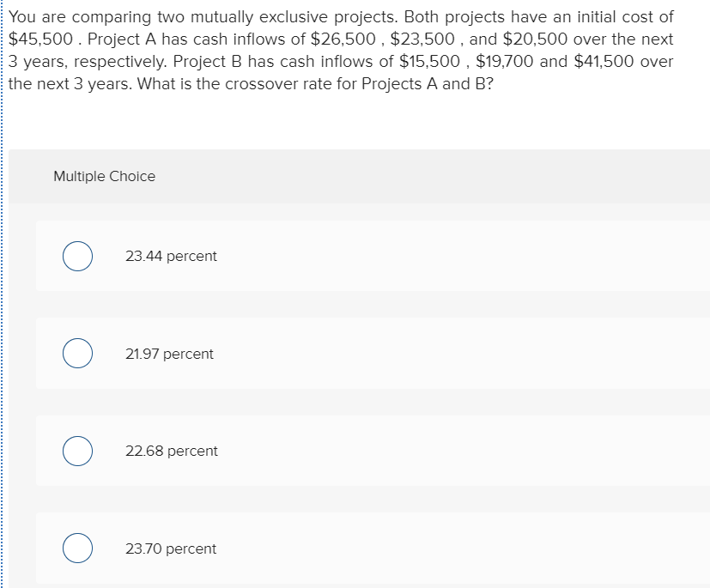
Task: Click the 23.70 percent answer label
Action: 172,548
